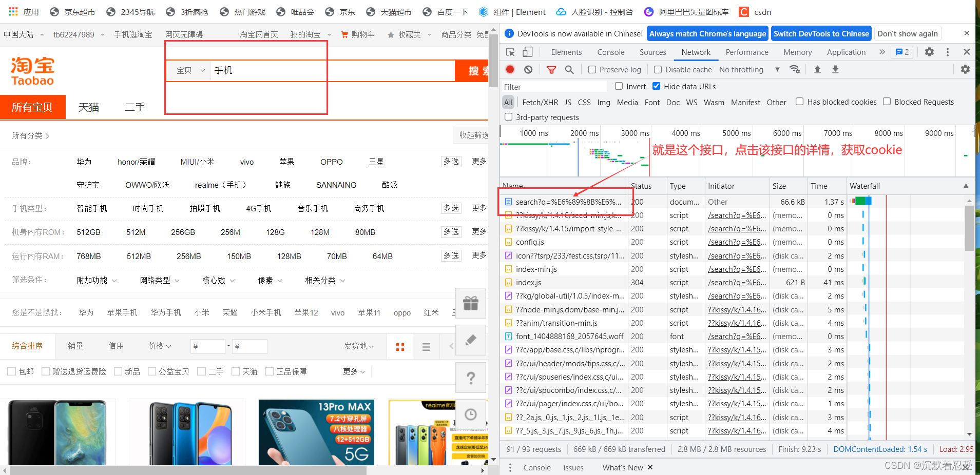Open the question mark help sidebar icon
The height and width of the screenshot is (475, 980).
click(x=471, y=378)
